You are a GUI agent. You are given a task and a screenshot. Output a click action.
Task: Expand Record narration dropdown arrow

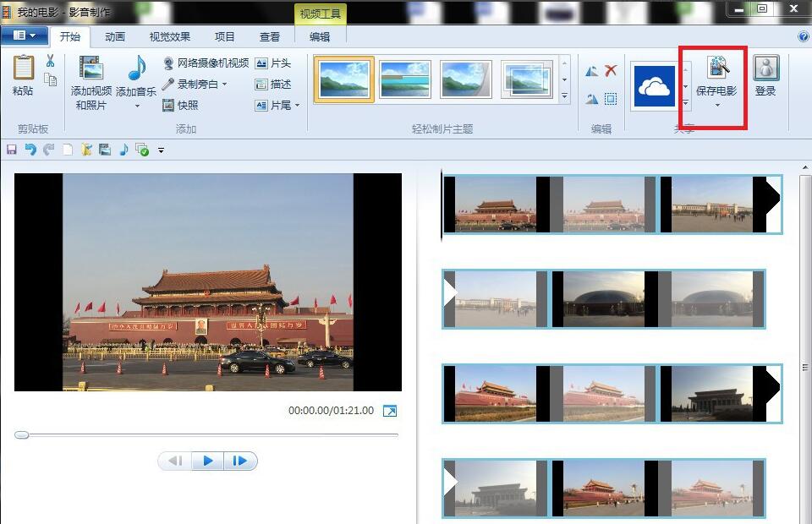(x=225, y=84)
